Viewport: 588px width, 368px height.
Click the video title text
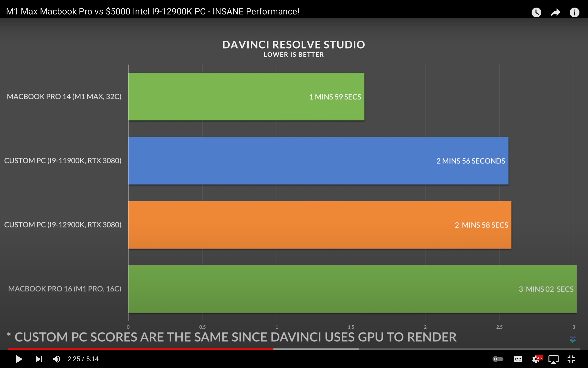(x=153, y=11)
